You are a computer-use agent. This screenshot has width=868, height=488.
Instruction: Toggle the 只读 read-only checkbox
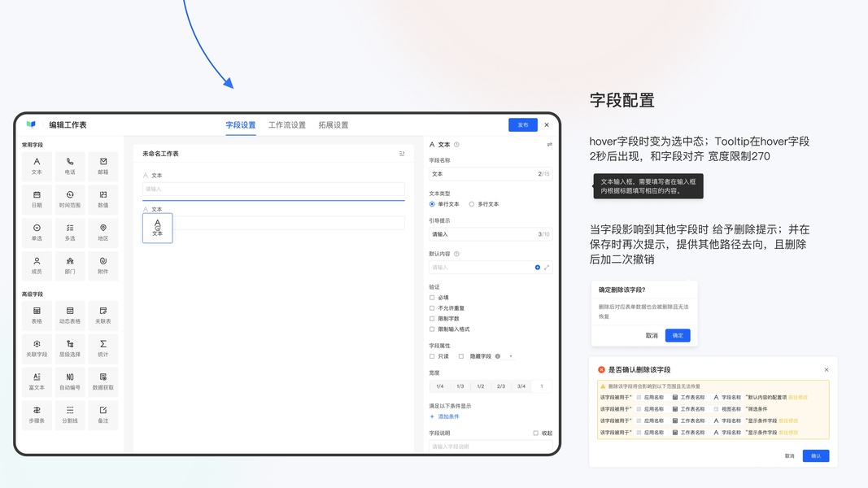coord(432,356)
